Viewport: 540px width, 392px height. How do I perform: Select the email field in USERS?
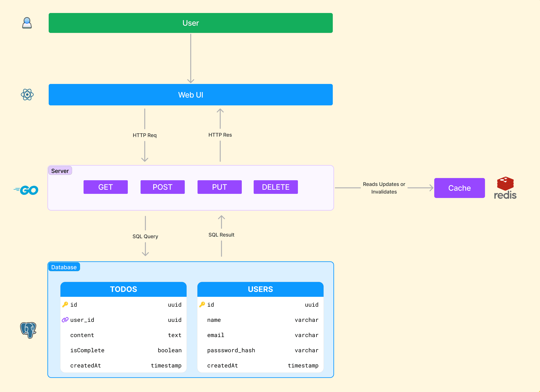click(216, 335)
